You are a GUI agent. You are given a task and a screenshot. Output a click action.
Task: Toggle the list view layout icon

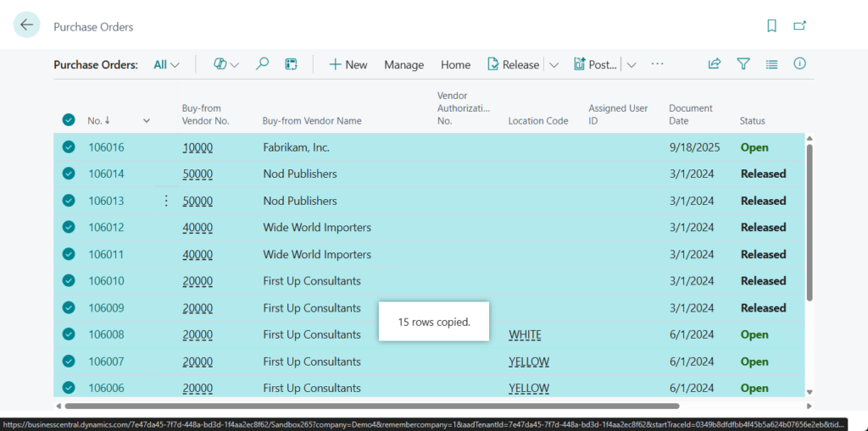click(x=771, y=64)
